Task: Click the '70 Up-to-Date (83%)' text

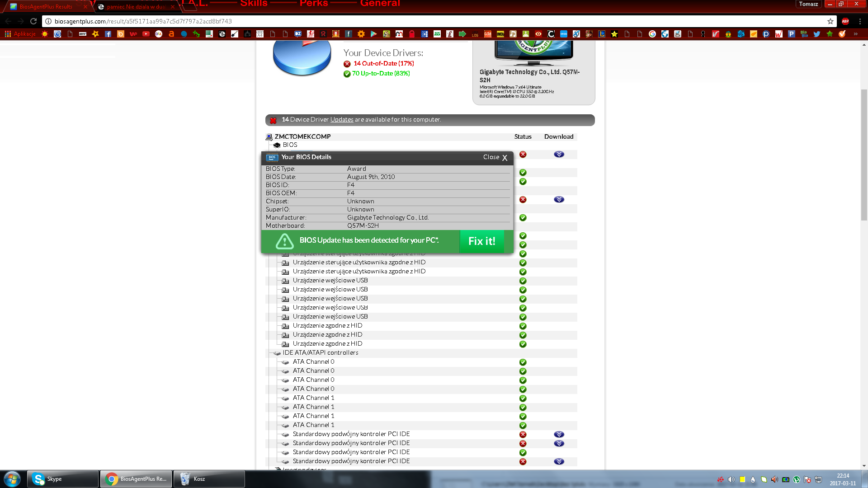Action: (x=381, y=74)
